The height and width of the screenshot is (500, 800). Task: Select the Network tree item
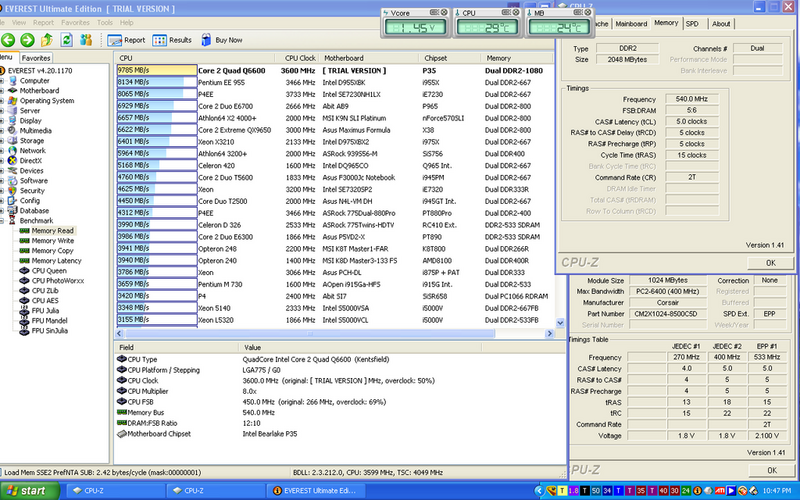pos(33,151)
